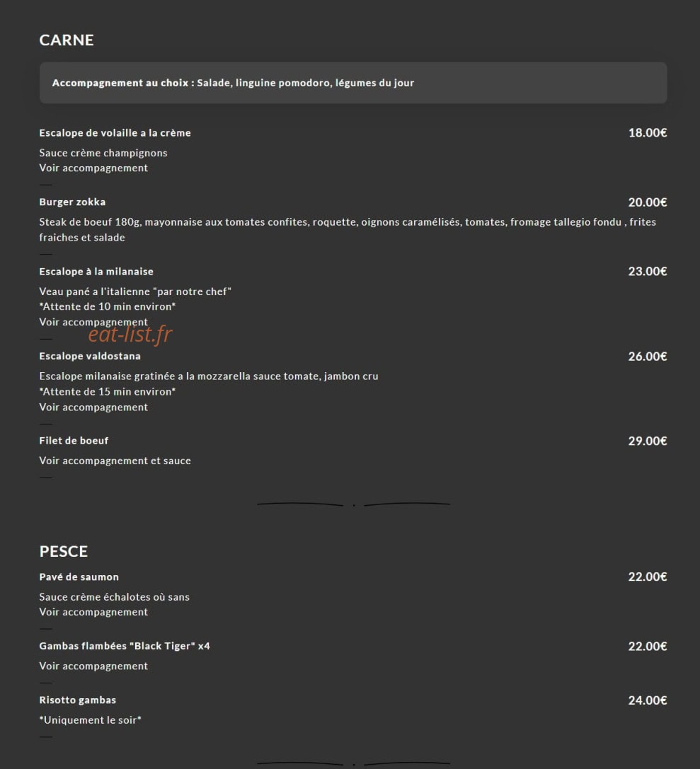Click the 29.00€ price of Filet de boeuf
Screen dimensions: 700x769
pos(648,441)
